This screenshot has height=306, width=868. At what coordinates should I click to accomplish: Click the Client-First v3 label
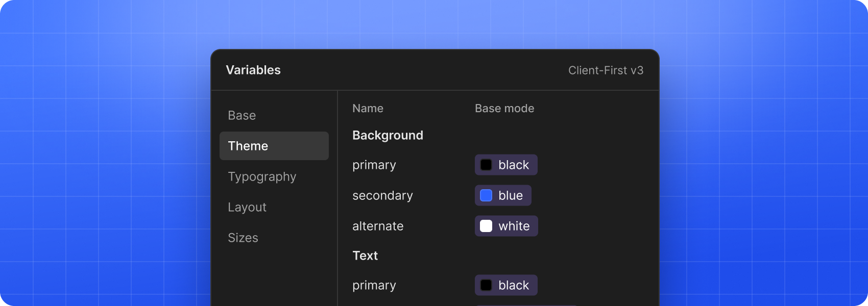point(606,70)
